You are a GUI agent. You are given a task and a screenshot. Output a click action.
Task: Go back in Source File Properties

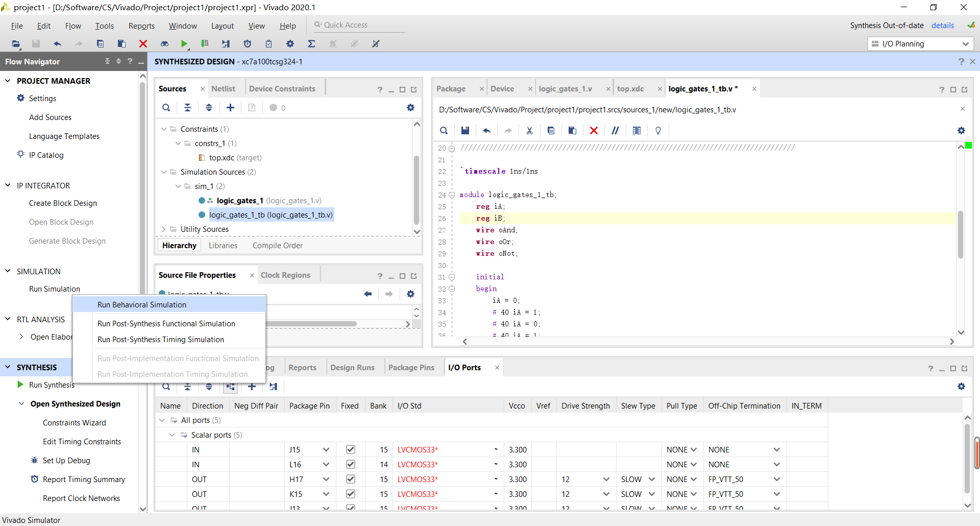point(367,294)
